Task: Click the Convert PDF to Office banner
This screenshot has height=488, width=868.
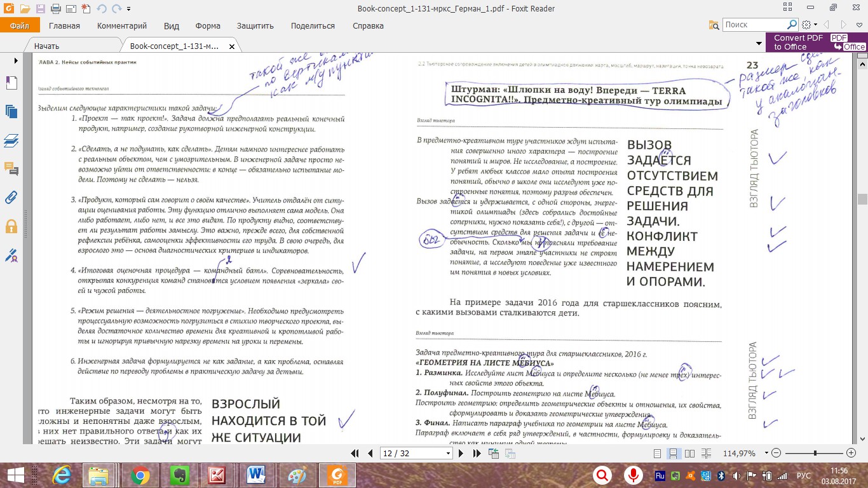Action: tap(817, 42)
